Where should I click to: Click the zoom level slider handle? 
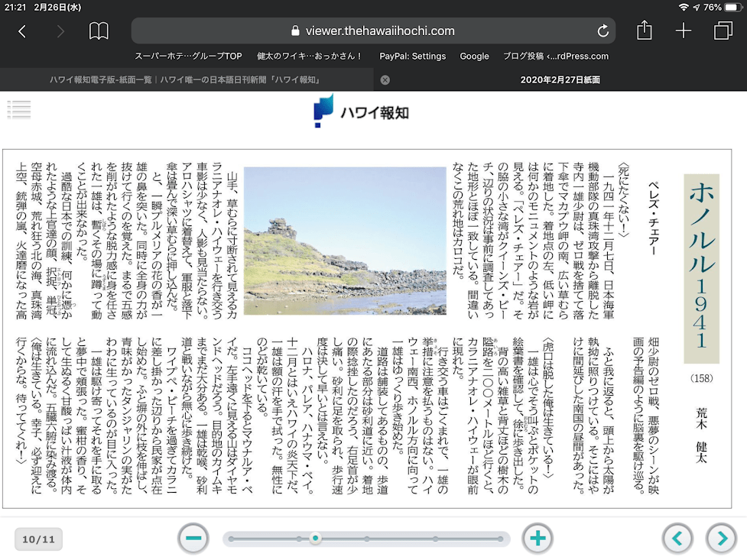[x=315, y=539]
